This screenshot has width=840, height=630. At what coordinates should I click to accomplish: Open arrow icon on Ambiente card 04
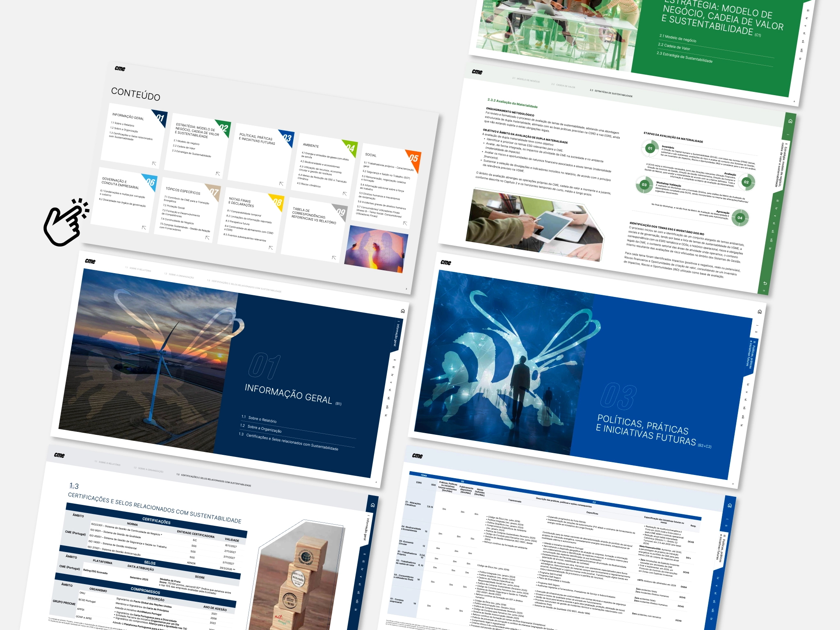(x=345, y=194)
